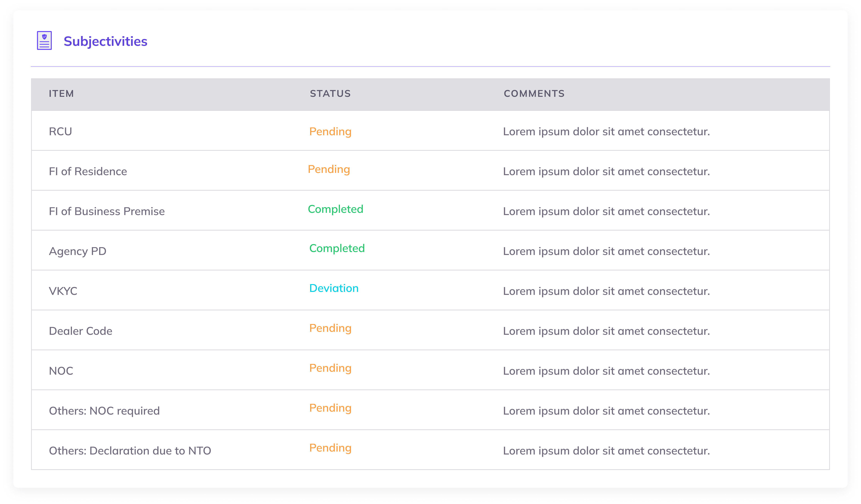Click the Subjectivities heading title
Screen dimensions: 861x504
click(105, 41)
